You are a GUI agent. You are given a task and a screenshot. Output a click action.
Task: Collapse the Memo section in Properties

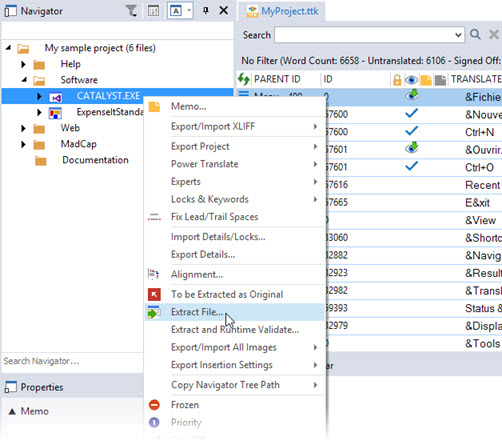coord(12,411)
